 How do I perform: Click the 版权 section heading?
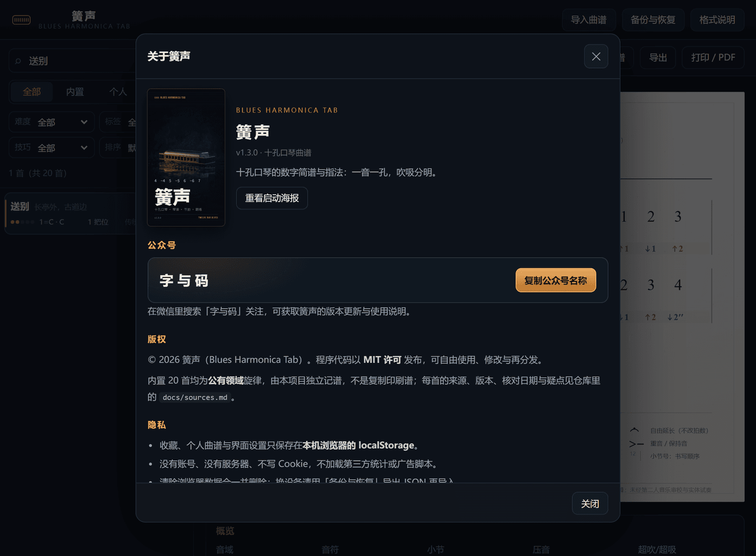[157, 340]
